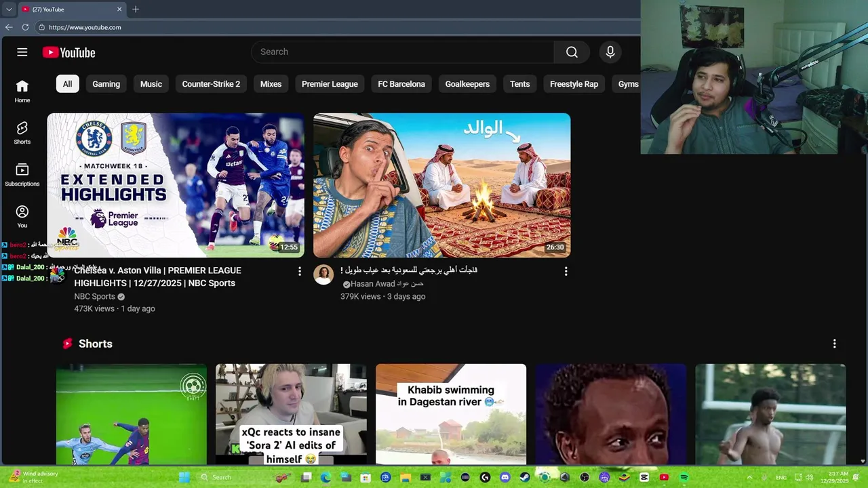Open Subscriptions from the sidebar

(x=22, y=176)
